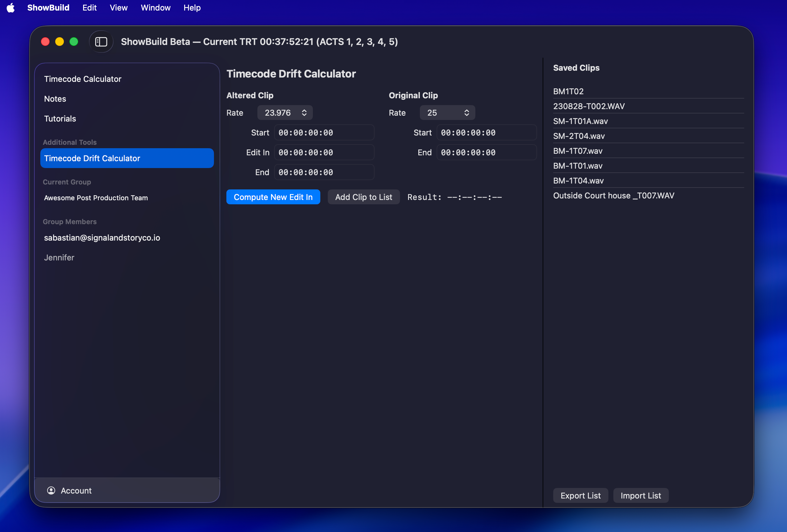The image size is (787, 532).
Task: Click Altered Clip Edit In timecode field
Action: pyautogui.click(x=324, y=153)
